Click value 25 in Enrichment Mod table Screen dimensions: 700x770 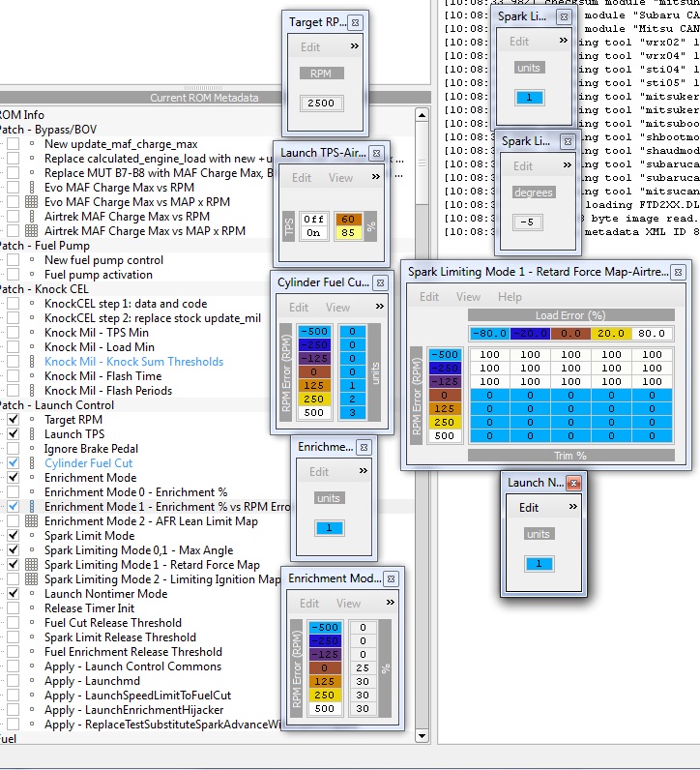click(x=363, y=668)
